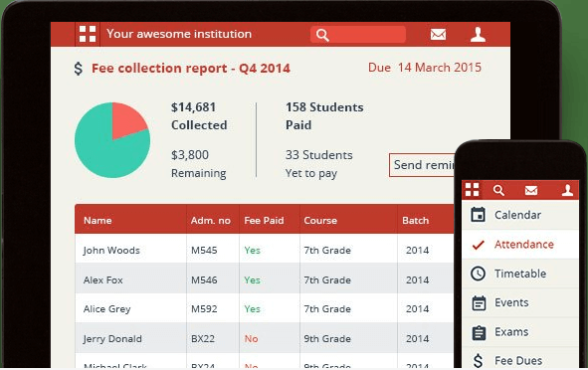The height and width of the screenshot is (370, 588).
Task: Open the mail envelope icon on tablet header
Action: (438, 35)
